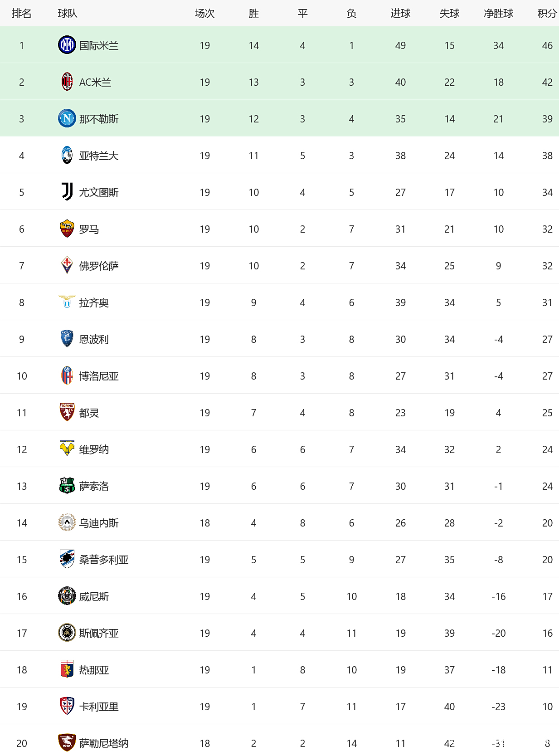This screenshot has height=756, width=559.
Task: Open the 卡利亚里 team link
Action: 99,707
